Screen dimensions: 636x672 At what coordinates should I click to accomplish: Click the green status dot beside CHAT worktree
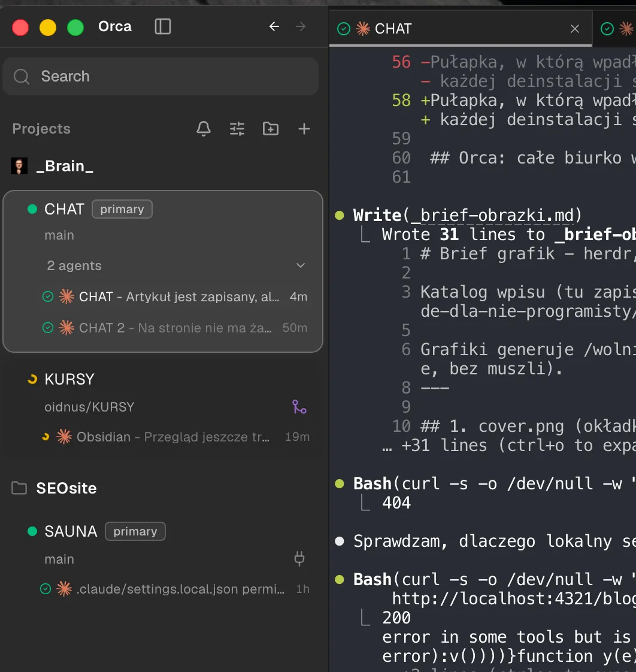32,209
